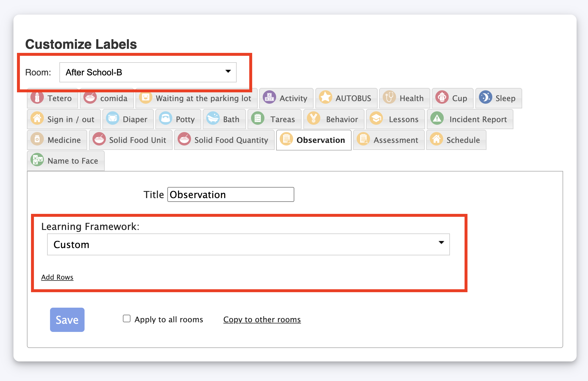Click the AUTOBUS star icon

(325, 98)
